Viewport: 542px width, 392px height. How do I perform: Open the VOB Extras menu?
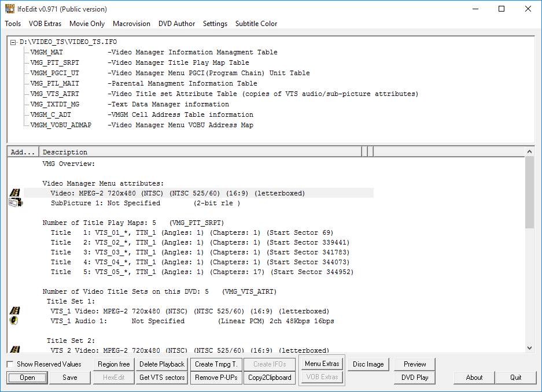[x=45, y=24]
